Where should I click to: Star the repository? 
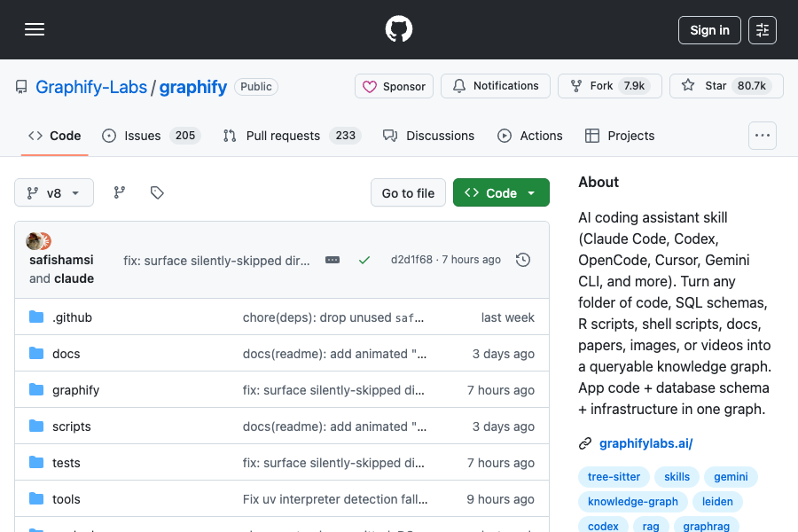point(726,86)
